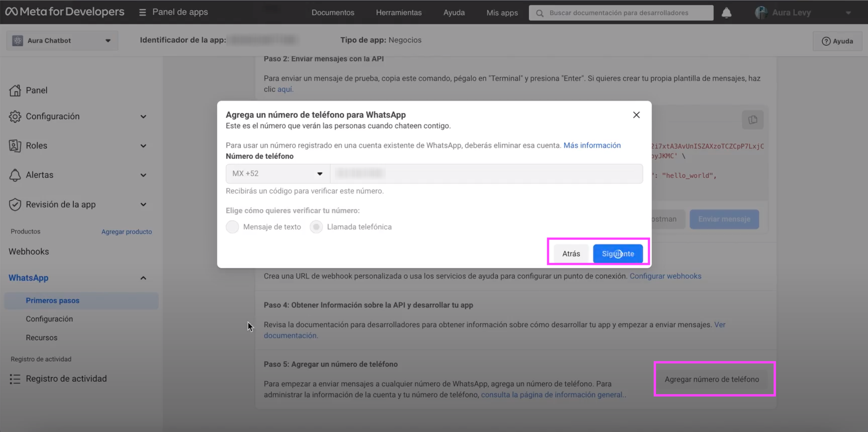Image resolution: width=868 pixels, height=432 pixels.
Task: Expand the Configuración section chevron
Action: pos(143,116)
